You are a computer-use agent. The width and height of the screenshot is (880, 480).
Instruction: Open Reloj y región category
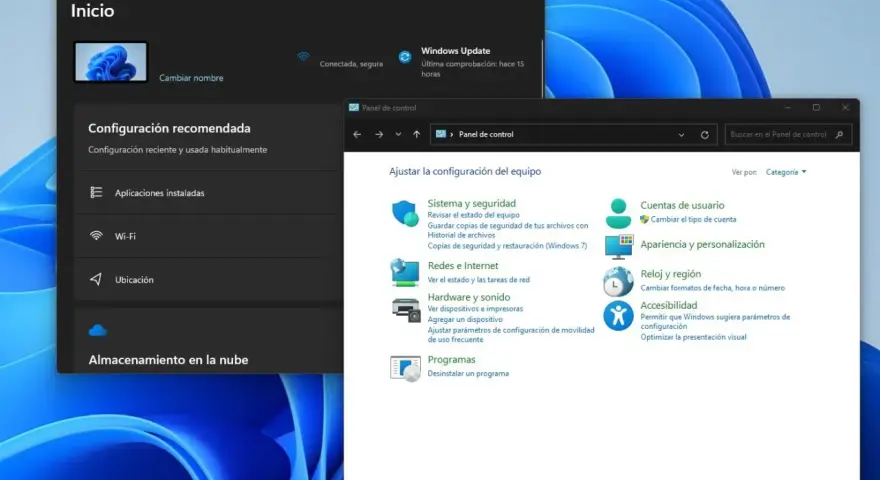pyautogui.click(x=671, y=274)
